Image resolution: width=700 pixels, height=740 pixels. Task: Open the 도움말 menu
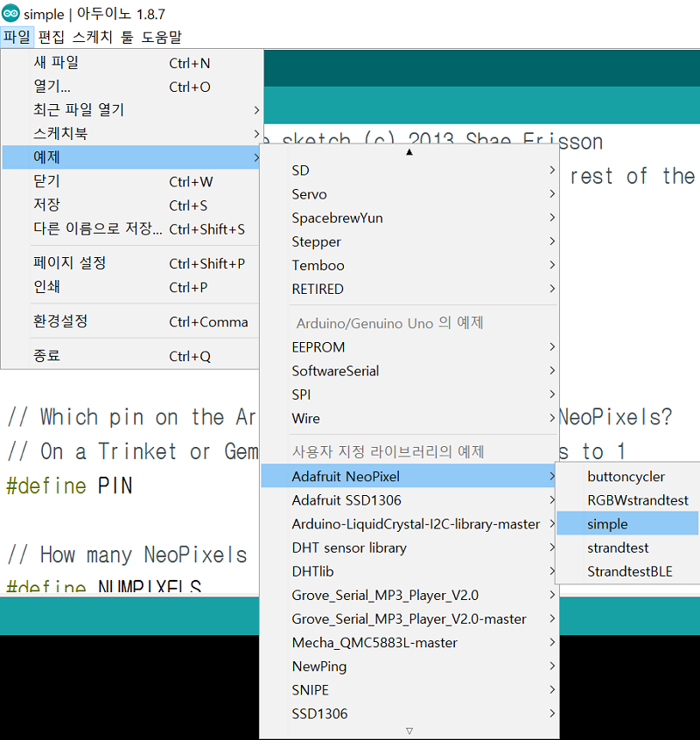[x=161, y=38]
